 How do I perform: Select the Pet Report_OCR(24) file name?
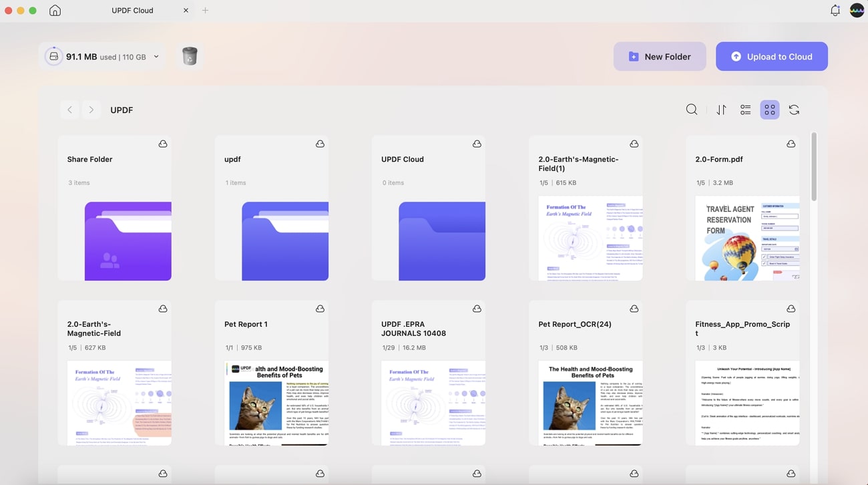click(x=575, y=325)
